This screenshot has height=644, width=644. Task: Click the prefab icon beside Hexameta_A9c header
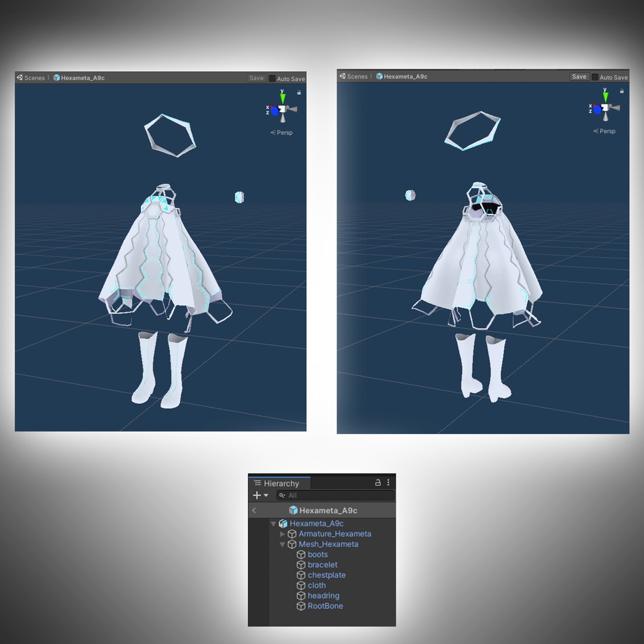click(x=293, y=509)
